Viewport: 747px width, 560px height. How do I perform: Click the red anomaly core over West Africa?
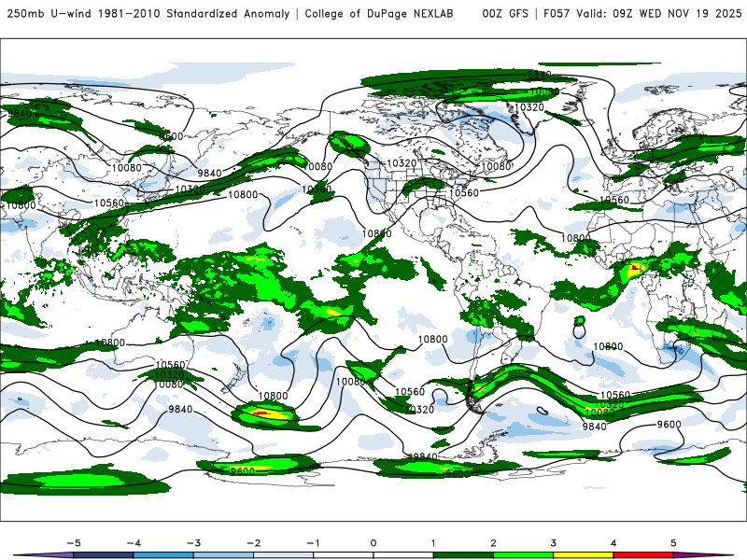click(635, 268)
